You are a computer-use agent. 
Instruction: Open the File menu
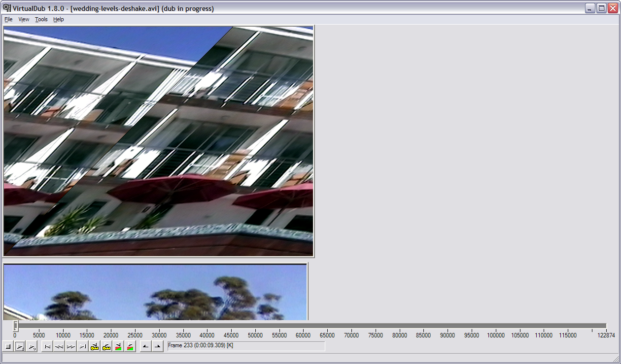[x=8, y=19]
